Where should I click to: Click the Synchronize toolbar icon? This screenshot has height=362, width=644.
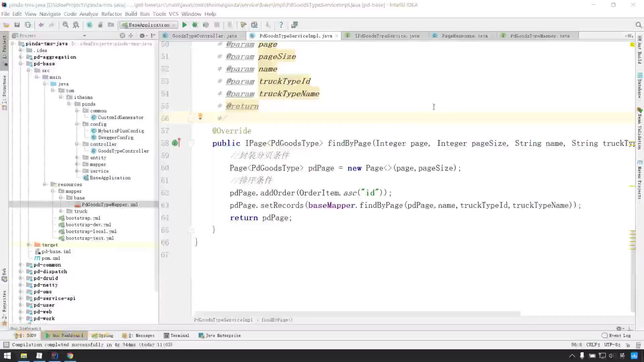[28, 25]
